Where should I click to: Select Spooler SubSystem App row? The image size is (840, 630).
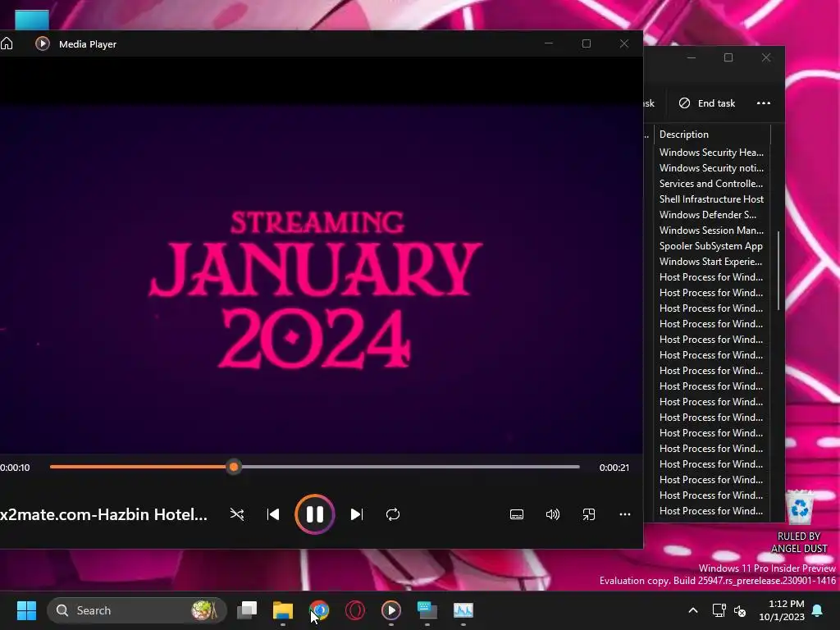[x=711, y=246]
